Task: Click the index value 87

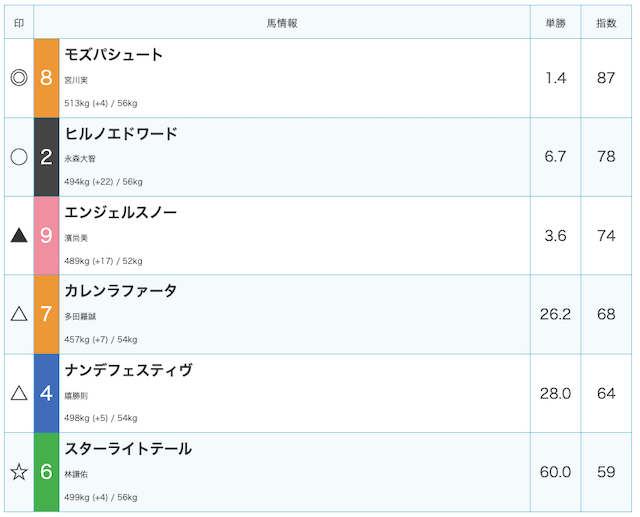Action: pos(606,78)
